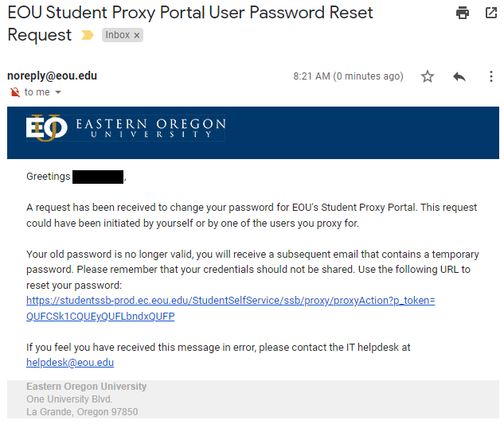Image resolution: width=504 pixels, height=424 pixels.
Task: Click the La Grande, Oregon 97850 address line
Action: 82,412
